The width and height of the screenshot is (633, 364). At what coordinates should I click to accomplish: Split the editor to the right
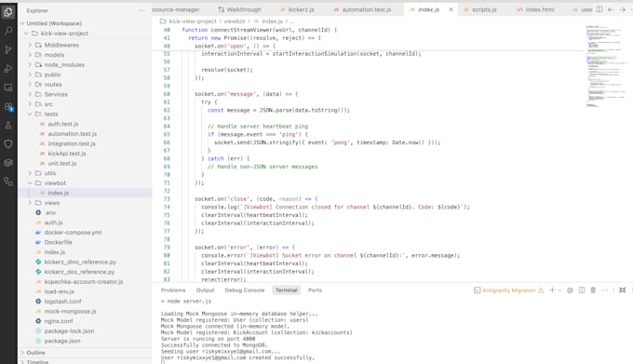click(599, 9)
